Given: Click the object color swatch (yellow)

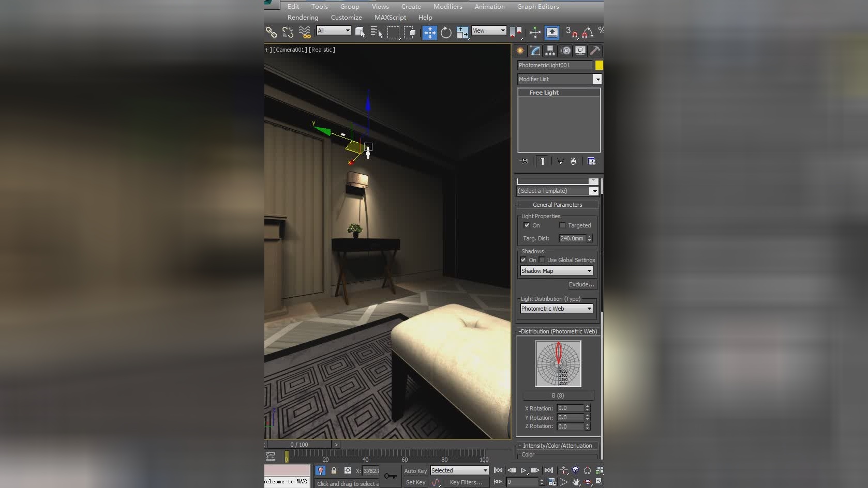Looking at the screenshot, I should pos(599,65).
